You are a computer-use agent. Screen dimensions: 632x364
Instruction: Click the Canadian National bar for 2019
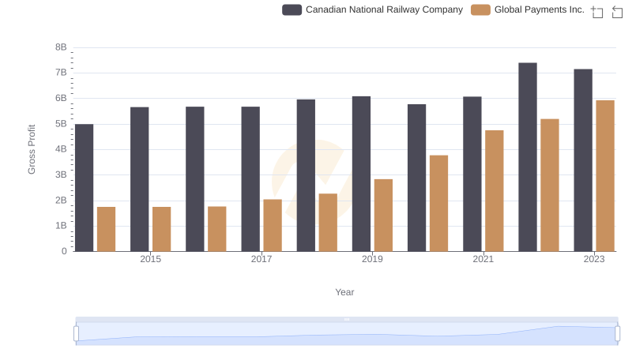(361, 174)
